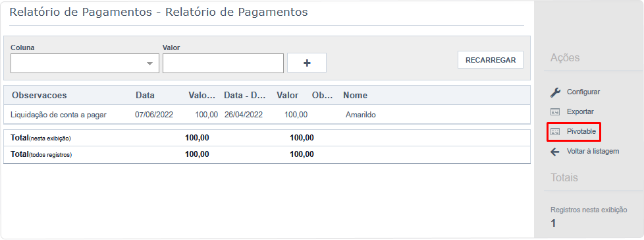644x240 pixels.
Task: Click the Voltar à listagem arrow icon
Action: [555, 152]
